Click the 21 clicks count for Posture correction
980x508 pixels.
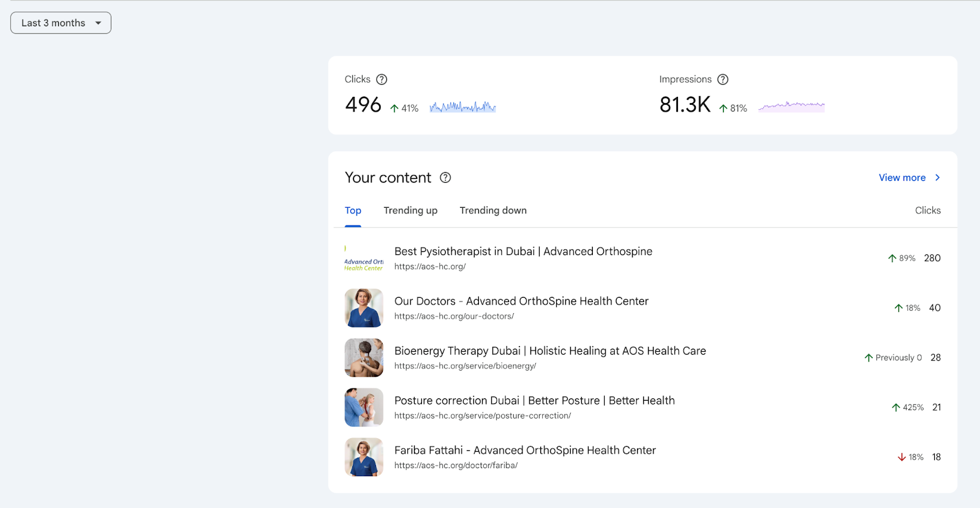pos(937,407)
